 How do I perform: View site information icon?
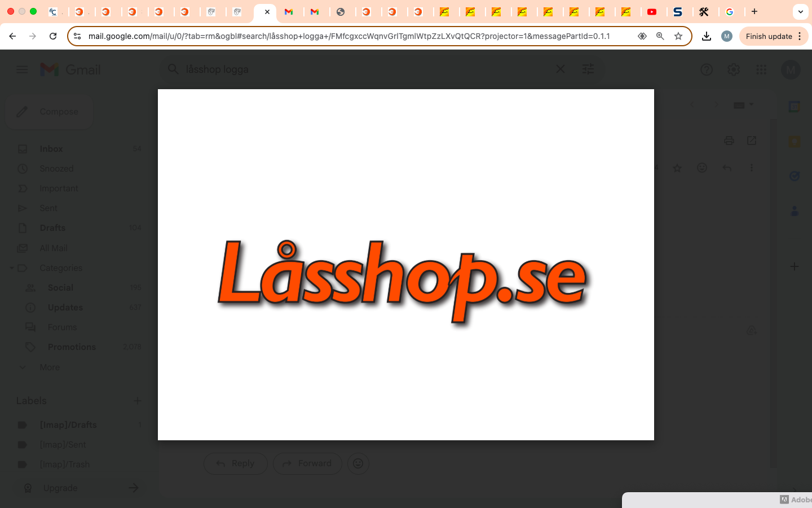click(77, 36)
